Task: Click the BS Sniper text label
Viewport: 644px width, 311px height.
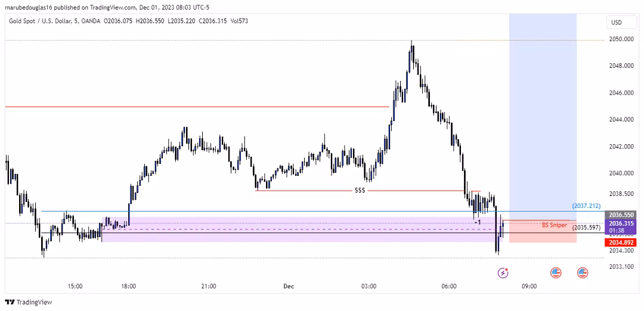Action: [x=554, y=225]
